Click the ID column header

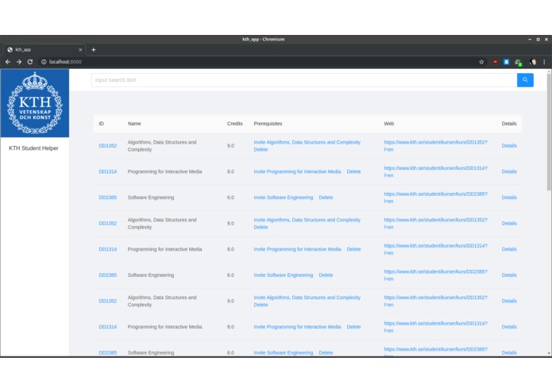click(x=102, y=124)
